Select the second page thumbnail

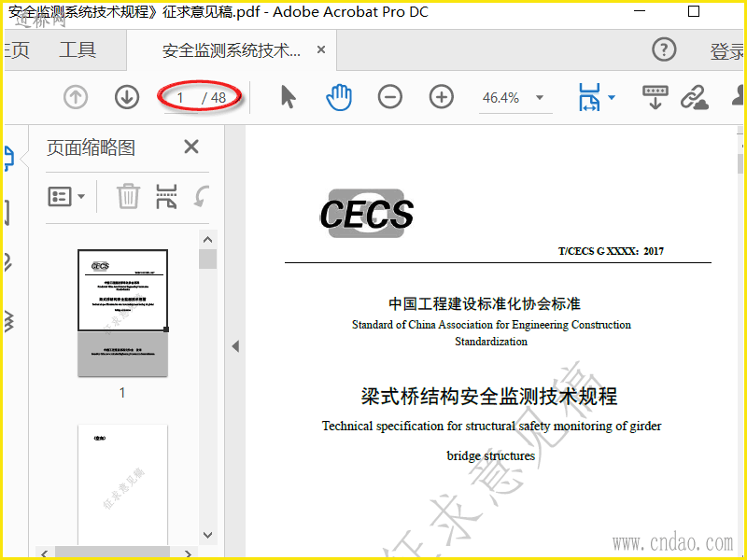tap(122, 483)
